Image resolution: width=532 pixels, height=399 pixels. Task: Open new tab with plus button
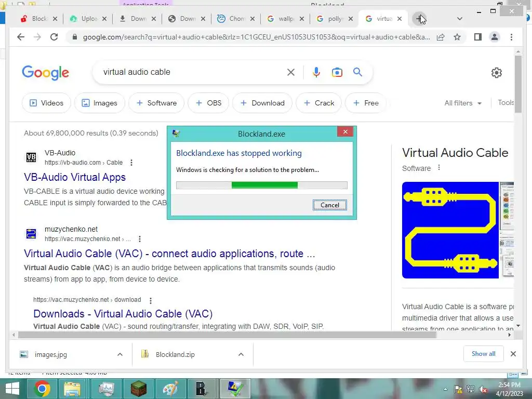[x=420, y=19]
